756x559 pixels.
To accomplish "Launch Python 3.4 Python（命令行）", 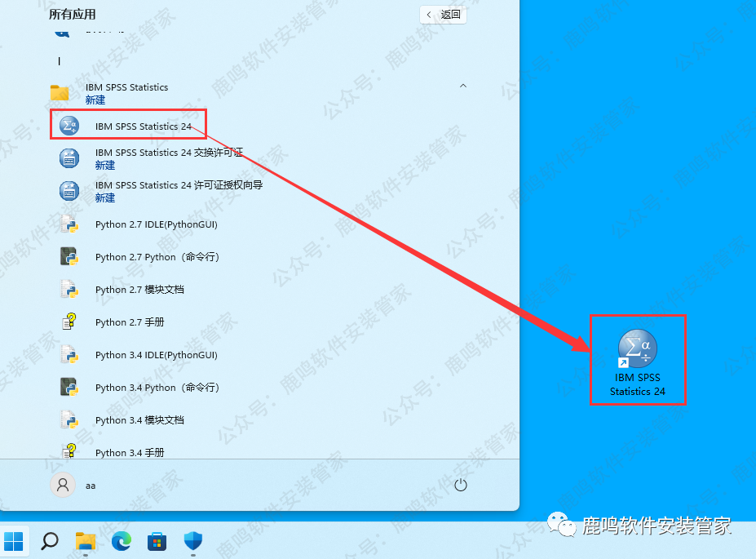I will 157,388.
